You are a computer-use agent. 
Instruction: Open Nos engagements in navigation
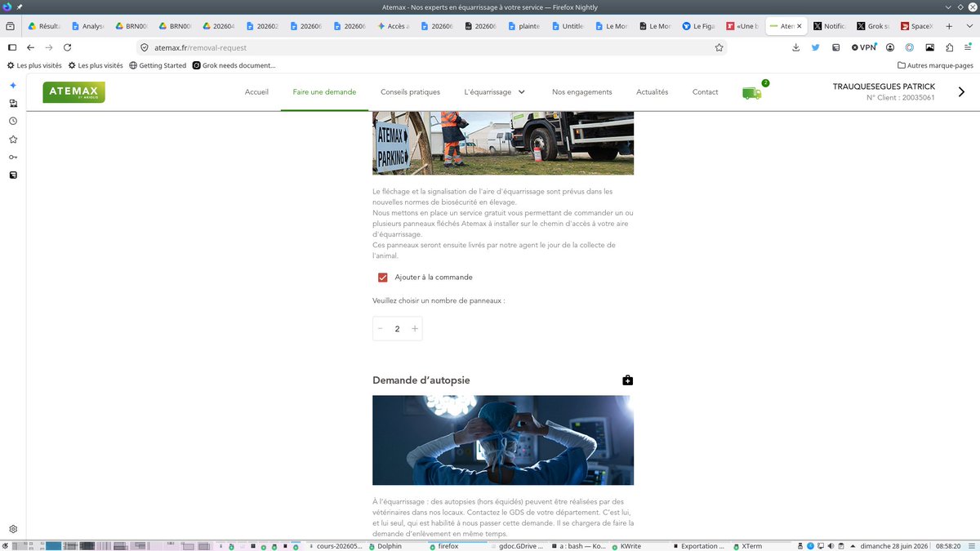tap(581, 92)
